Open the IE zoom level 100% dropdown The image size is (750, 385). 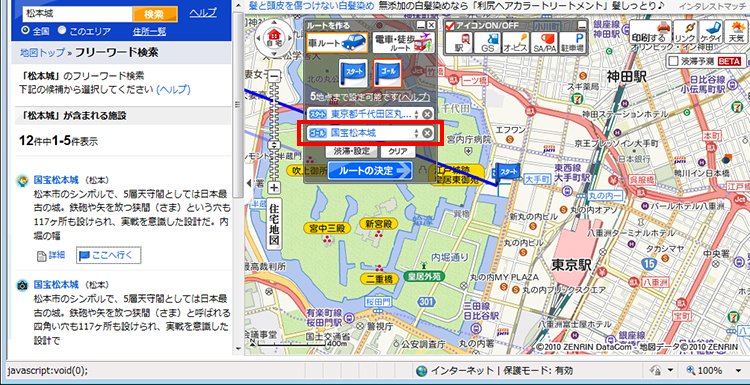coord(714,371)
